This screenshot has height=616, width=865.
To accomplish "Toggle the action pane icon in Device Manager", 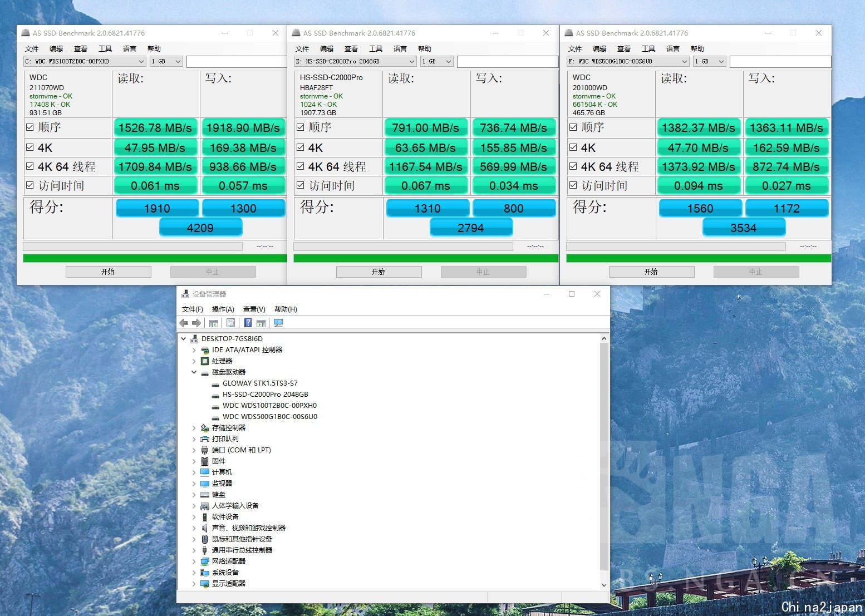I will [x=261, y=323].
